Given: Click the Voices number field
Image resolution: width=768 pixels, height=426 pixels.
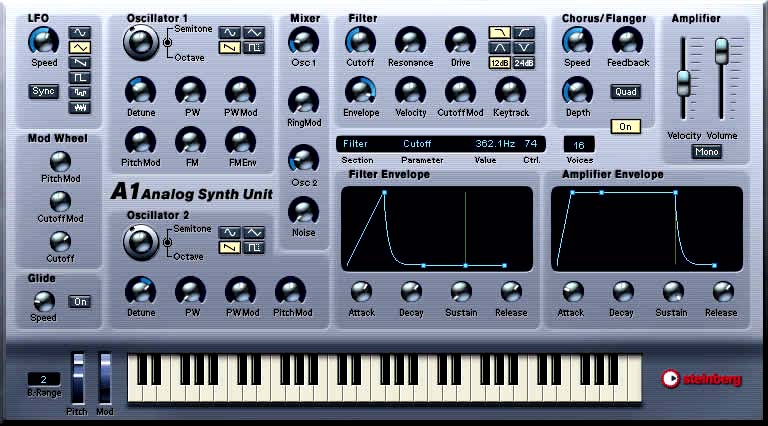Looking at the screenshot, I should pos(578,145).
